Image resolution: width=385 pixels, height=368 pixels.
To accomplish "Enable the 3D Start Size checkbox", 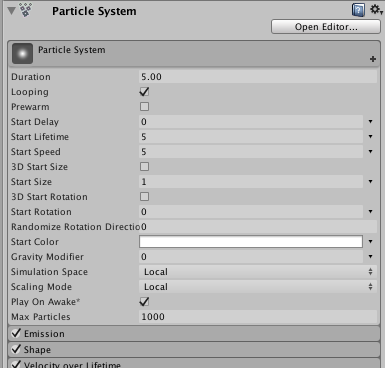I will tap(144, 167).
